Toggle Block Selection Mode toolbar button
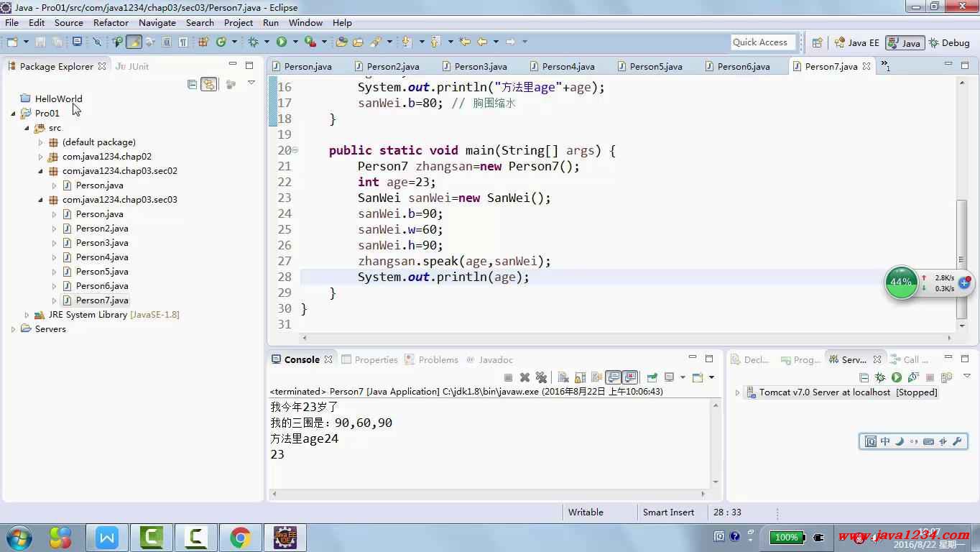Viewport: 980px width, 552px height. [x=166, y=42]
